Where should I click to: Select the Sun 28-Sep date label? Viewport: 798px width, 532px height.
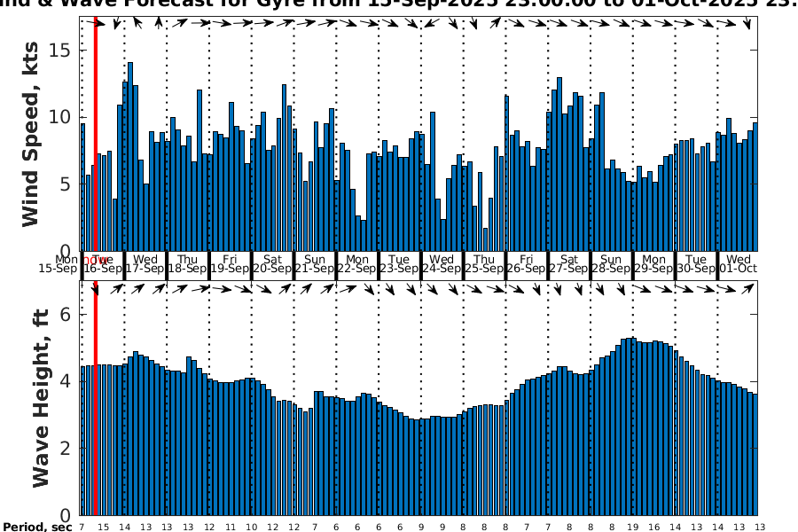(x=610, y=263)
